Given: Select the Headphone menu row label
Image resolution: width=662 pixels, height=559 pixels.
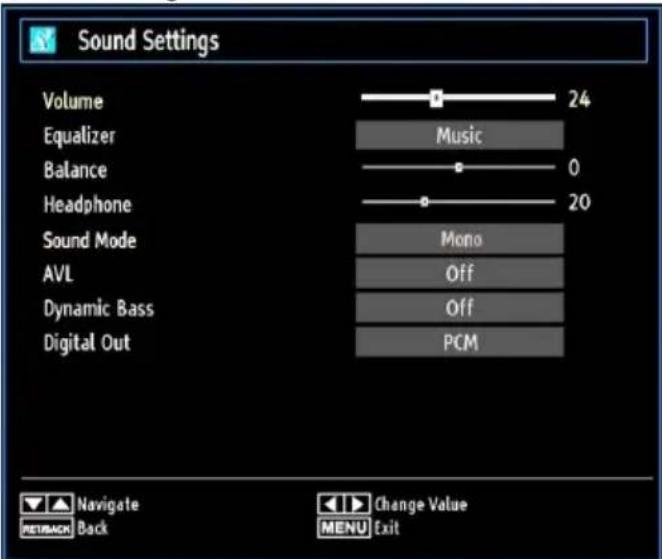Looking at the screenshot, I should click(x=87, y=205).
